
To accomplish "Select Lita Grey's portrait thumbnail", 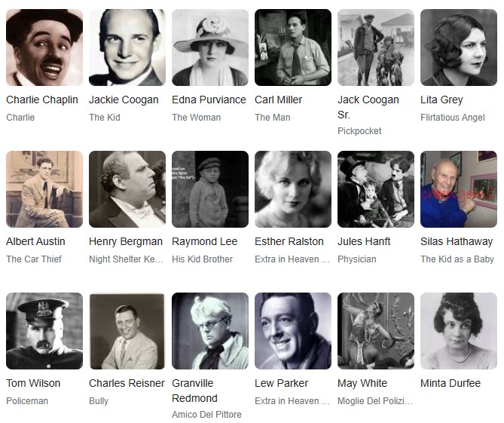I will (x=459, y=48).
